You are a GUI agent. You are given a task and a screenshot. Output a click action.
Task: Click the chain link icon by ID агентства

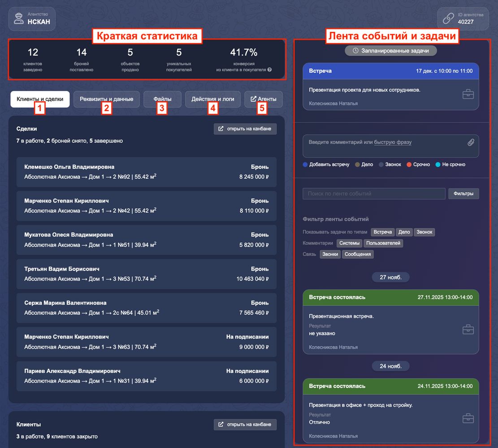[448, 18]
